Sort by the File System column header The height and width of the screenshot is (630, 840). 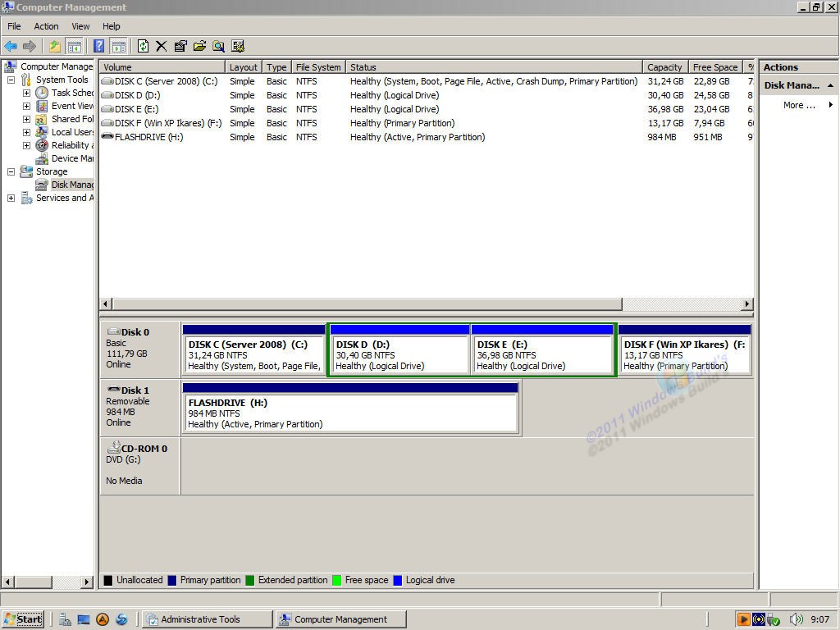pos(318,67)
